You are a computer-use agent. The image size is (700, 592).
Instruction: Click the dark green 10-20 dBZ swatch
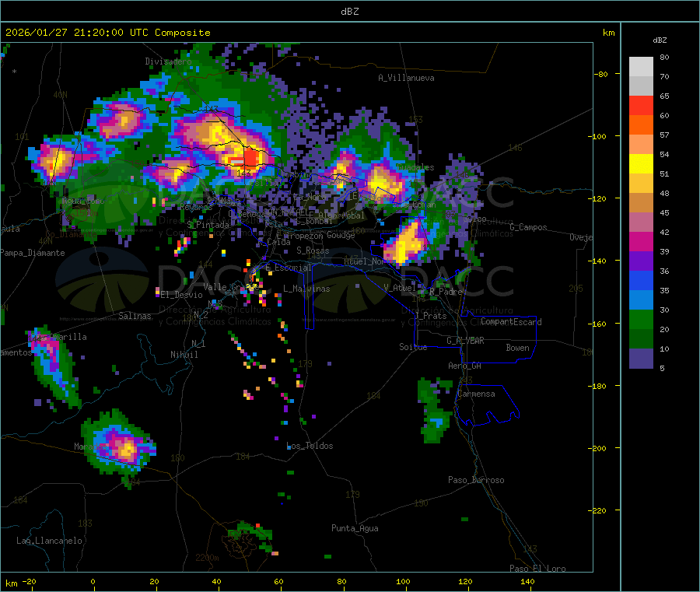[641, 339]
